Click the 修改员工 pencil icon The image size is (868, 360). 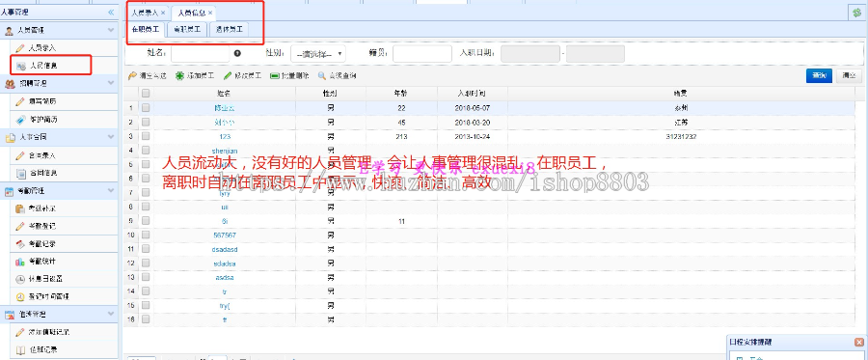227,76
